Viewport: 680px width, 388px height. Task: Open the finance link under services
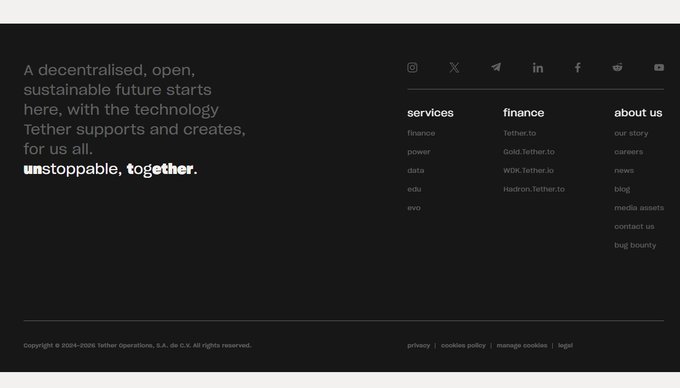click(x=421, y=133)
